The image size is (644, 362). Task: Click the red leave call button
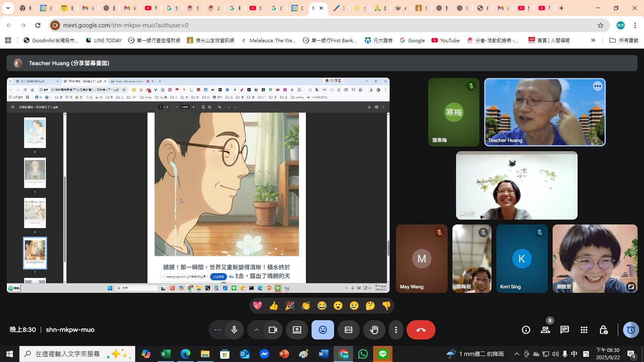coord(421,330)
